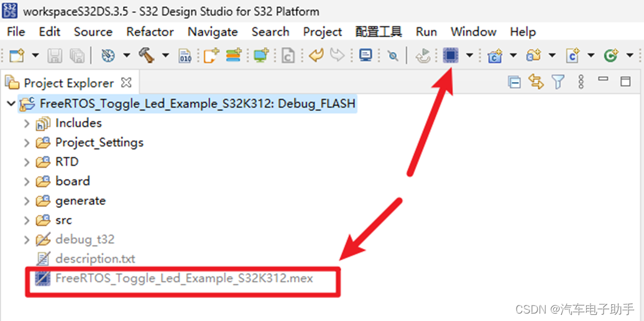Select FreeRTOS_Toggle_Led_Example_S32K312.mex file
Viewport: 644px width, 321px height.
[x=185, y=278]
